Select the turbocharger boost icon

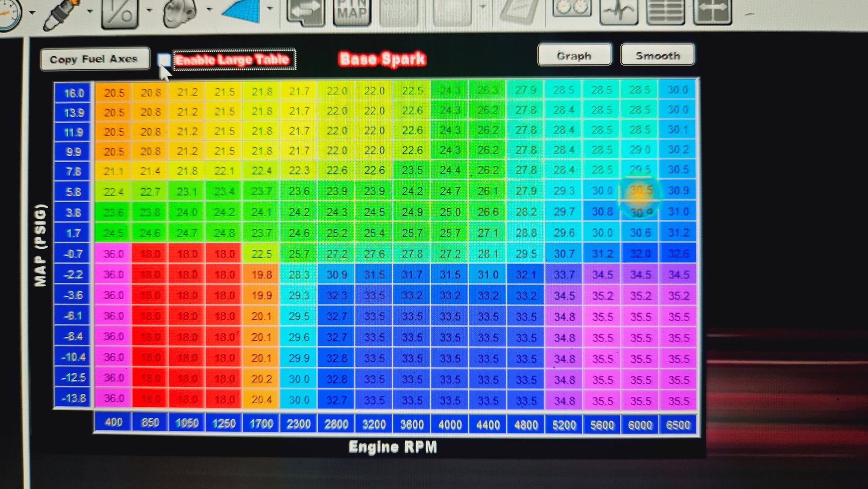click(x=179, y=13)
